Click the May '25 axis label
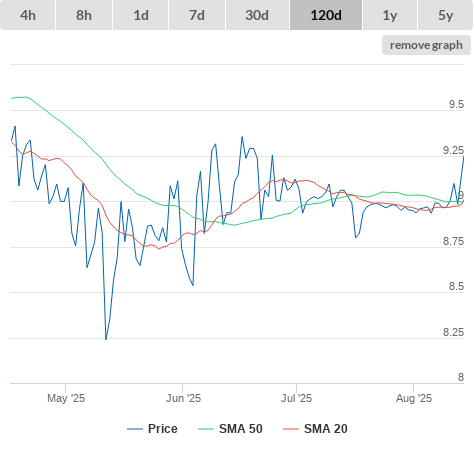The height and width of the screenshot is (455, 474). 66,398
